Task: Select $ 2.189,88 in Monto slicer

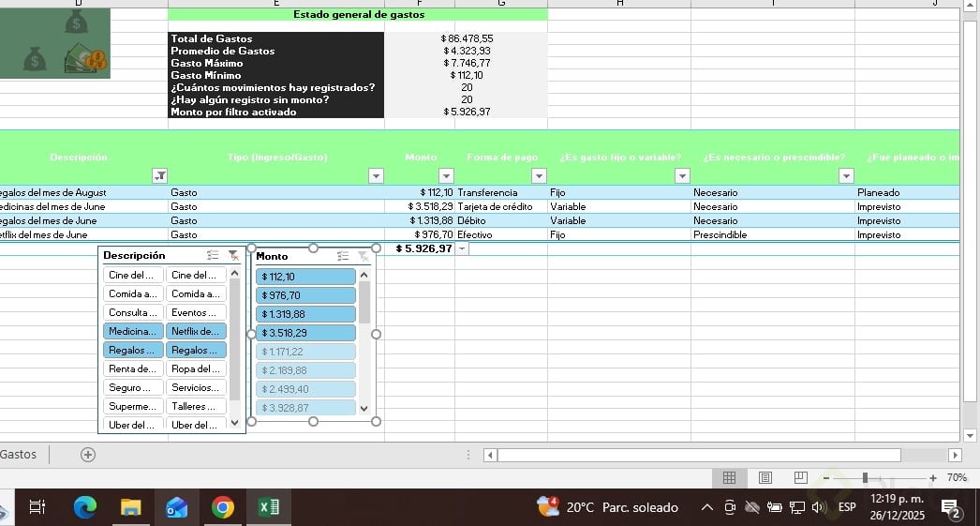Action: (305, 370)
